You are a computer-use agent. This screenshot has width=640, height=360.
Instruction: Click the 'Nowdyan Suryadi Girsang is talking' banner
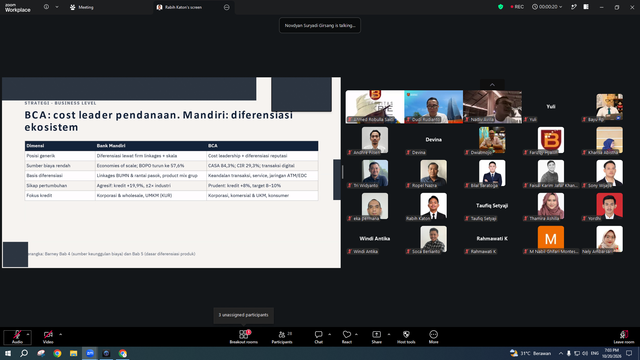(320, 25)
